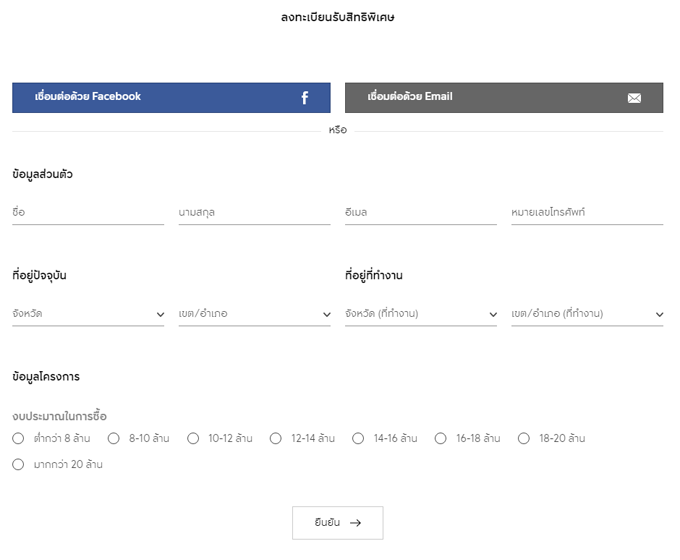Viewport: 680px width, 560px height.
Task: Choose the 10-12 ล้าน radio button
Action: click(x=193, y=438)
